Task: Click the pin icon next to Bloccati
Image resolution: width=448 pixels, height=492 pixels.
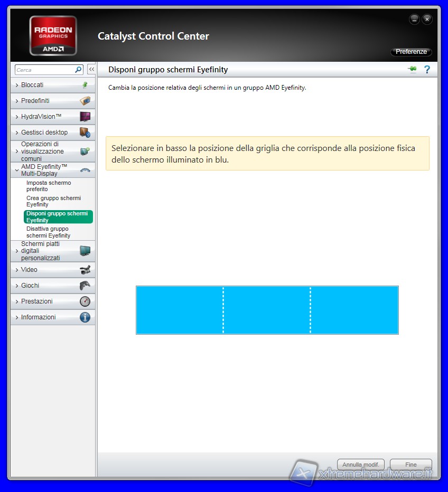Action: point(85,85)
